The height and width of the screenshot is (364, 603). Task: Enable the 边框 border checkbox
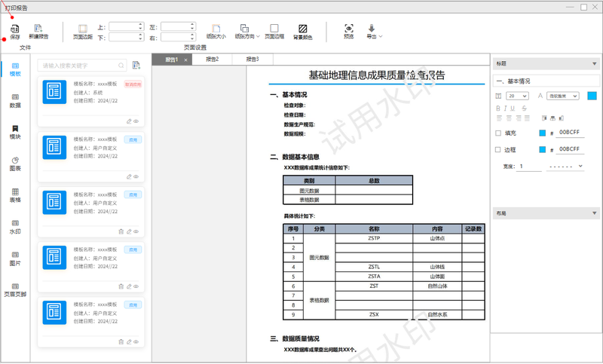(498, 149)
